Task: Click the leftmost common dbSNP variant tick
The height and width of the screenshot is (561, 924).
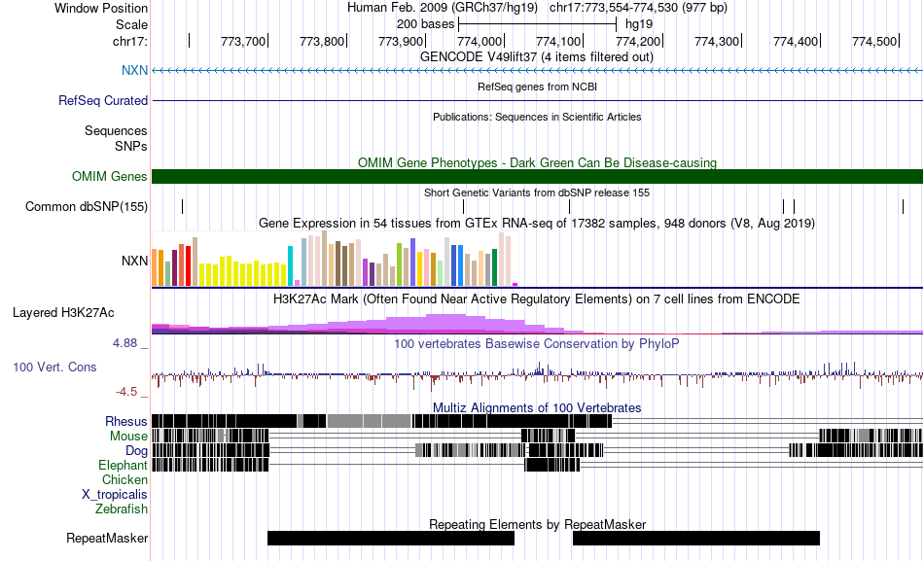Action: (x=182, y=206)
